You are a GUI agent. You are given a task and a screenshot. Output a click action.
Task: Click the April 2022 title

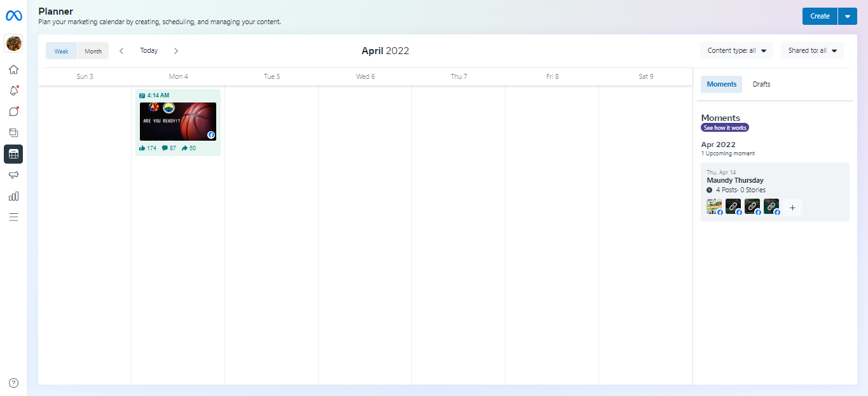point(385,51)
